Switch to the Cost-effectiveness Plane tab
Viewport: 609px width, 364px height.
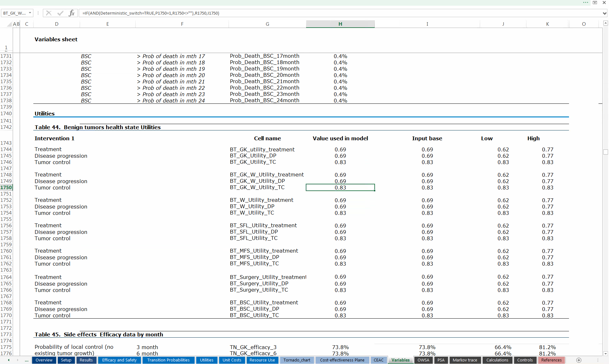[x=342, y=360]
